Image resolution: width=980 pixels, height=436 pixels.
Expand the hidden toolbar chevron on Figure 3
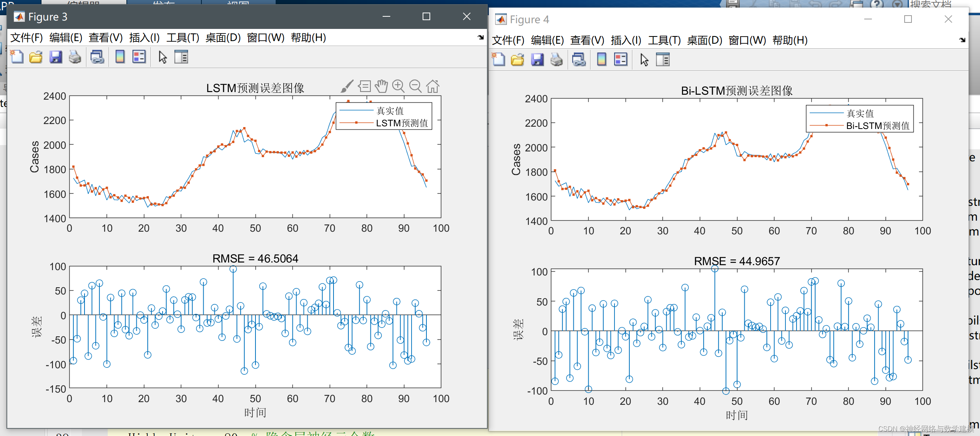click(x=481, y=38)
